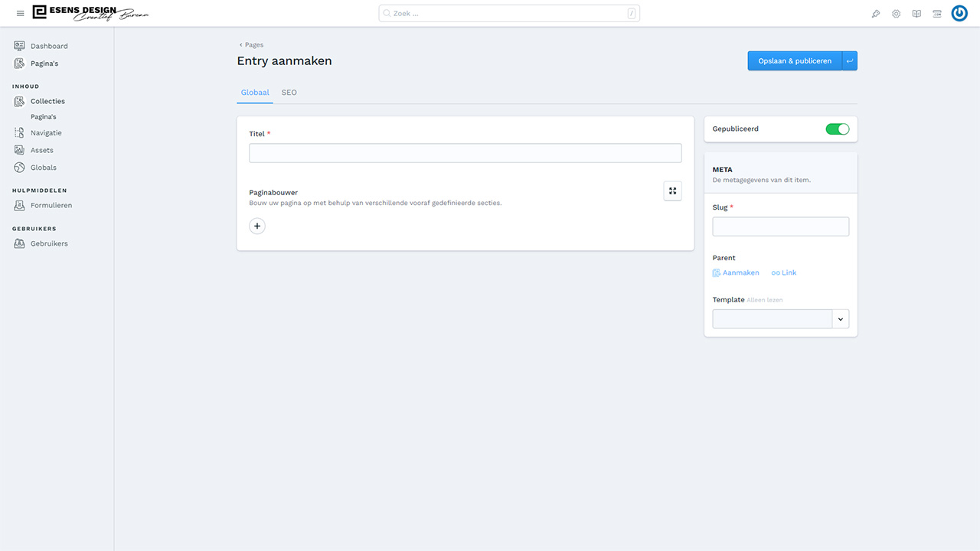
Task: Focus the Titel input field
Action: pos(465,153)
